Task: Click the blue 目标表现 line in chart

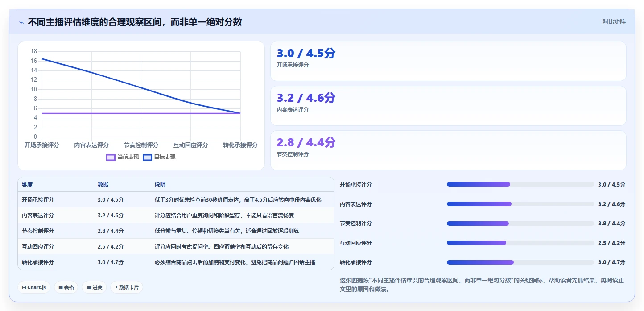Action: pyautogui.click(x=141, y=87)
